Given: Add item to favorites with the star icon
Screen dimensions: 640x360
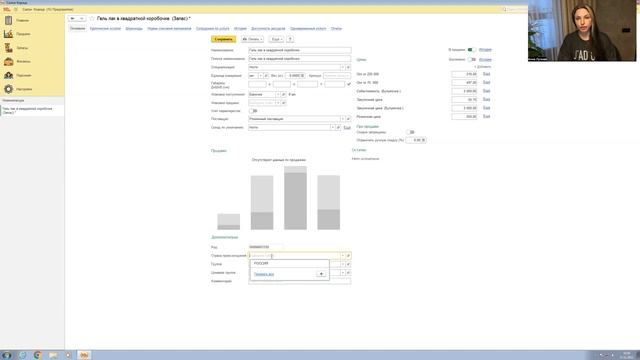Looking at the screenshot, I should pos(92,18).
